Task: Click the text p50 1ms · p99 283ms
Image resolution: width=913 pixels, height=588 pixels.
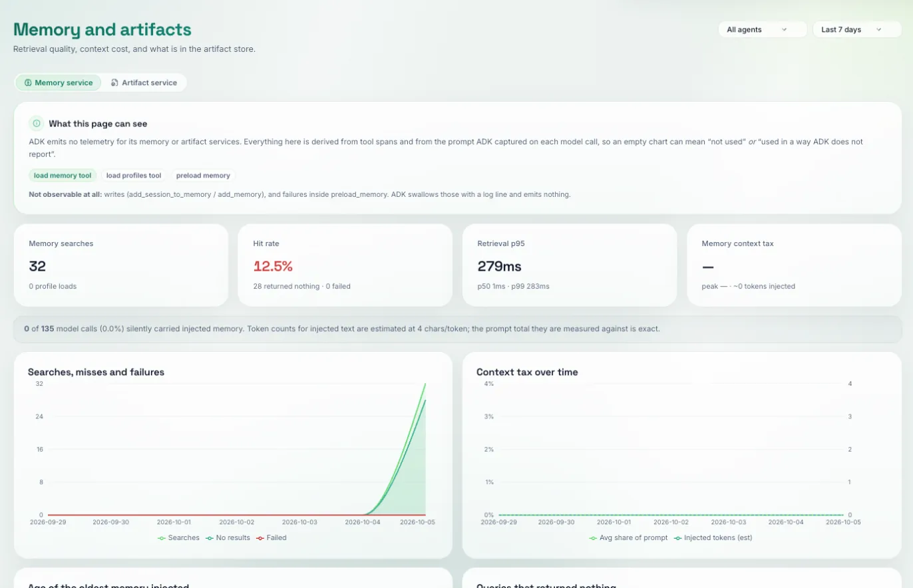Action: [513, 286]
